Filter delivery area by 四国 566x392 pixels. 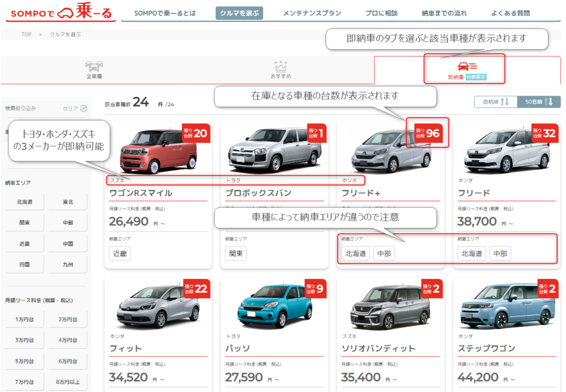pos(24,264)
